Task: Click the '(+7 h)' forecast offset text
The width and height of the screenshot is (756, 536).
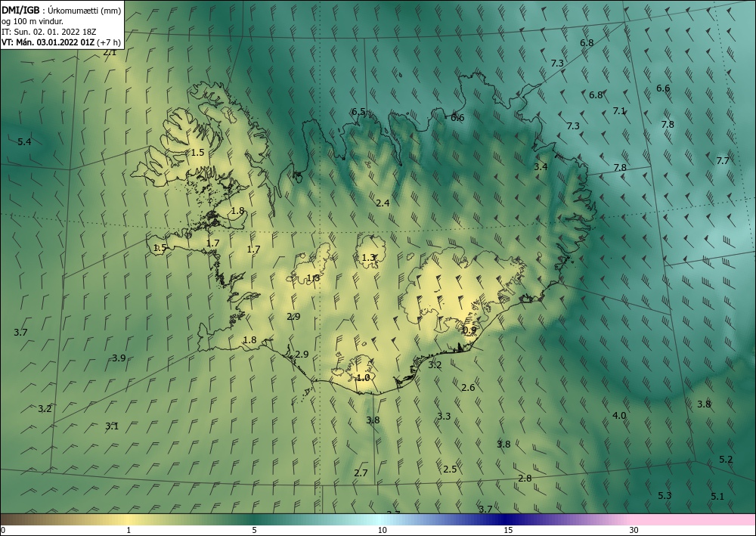Action: (x=109, y=42)
